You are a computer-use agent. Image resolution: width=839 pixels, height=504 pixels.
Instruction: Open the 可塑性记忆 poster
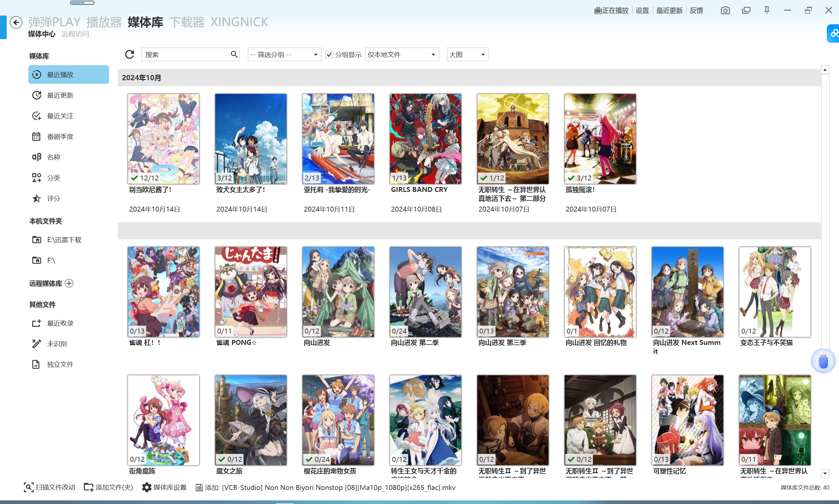pyautogui.click(x=688, y=420)
